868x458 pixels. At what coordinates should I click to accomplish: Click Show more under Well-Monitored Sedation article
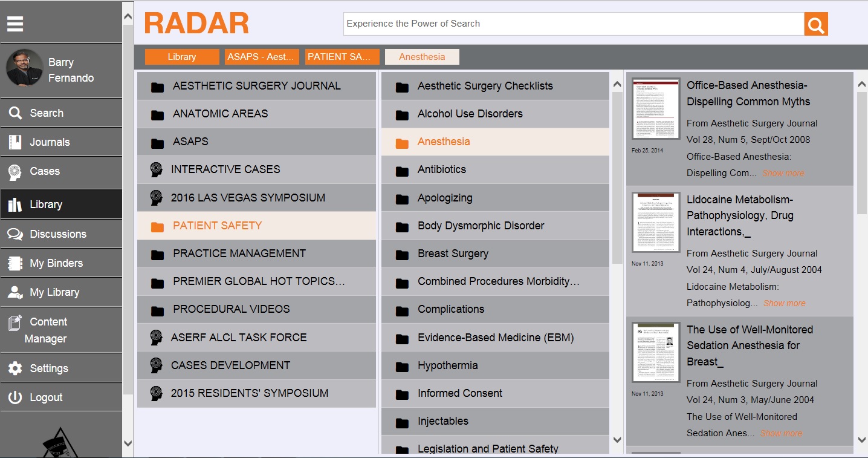[x=781, y=433]
